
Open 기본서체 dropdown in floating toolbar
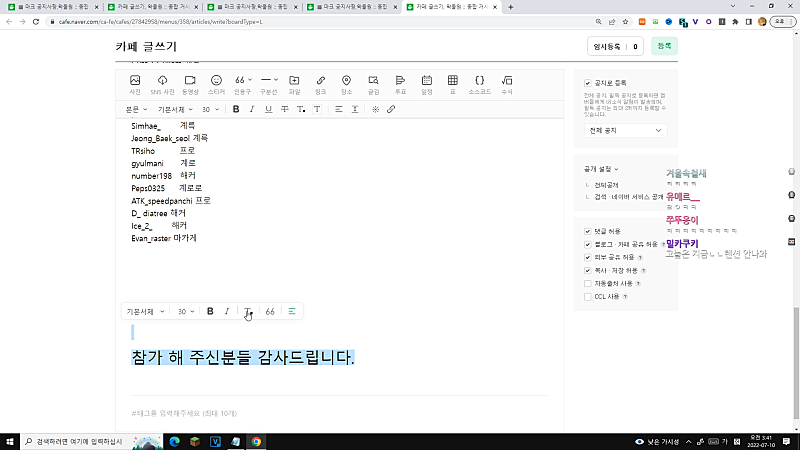(145, 311)
